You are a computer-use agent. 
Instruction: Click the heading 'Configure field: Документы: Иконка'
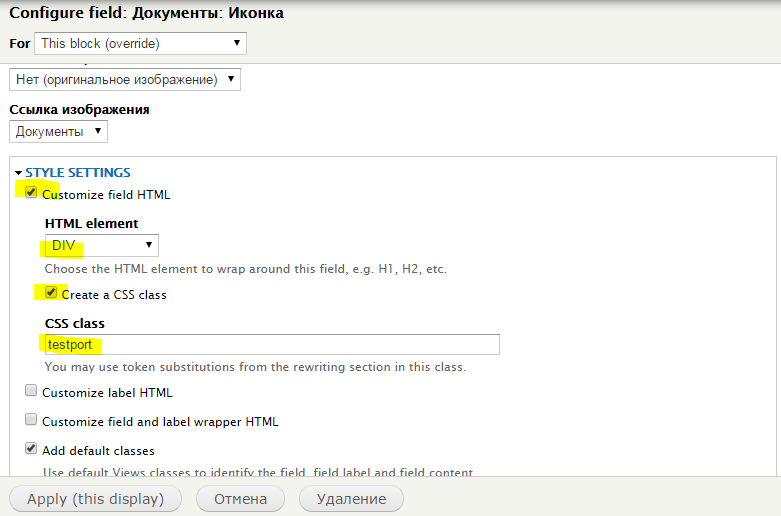tap(146, 12)
